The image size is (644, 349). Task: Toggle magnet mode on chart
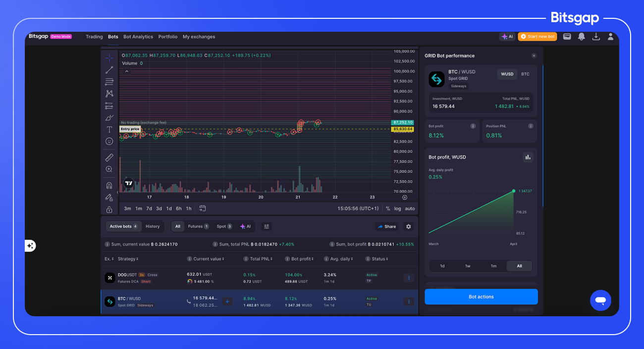tap(109, 185)
